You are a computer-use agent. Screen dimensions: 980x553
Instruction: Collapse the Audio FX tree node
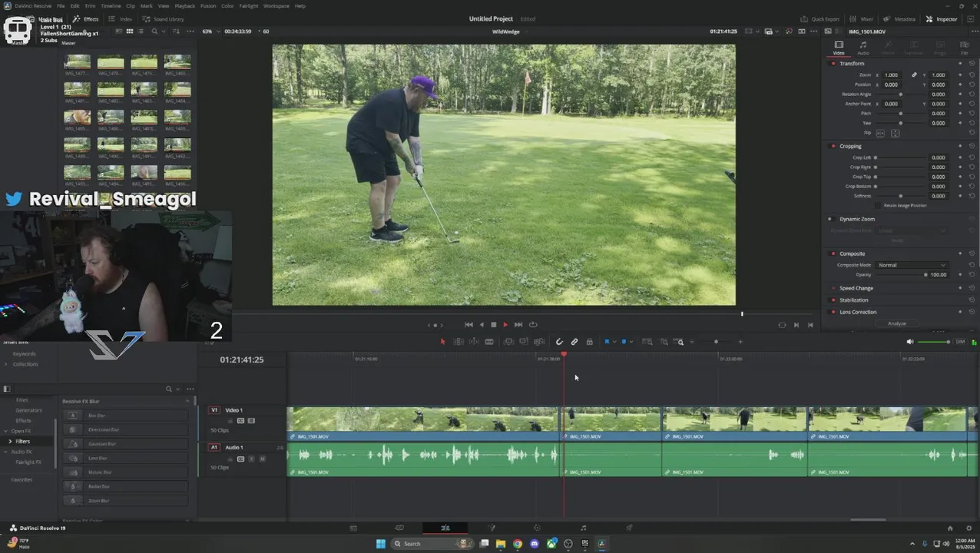point(6,452)
